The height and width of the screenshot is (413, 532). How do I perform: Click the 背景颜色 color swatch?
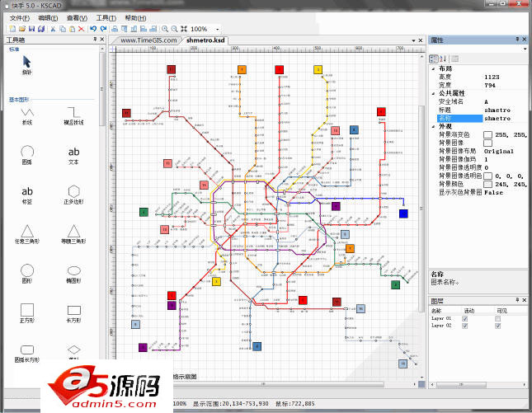(488, 184)
